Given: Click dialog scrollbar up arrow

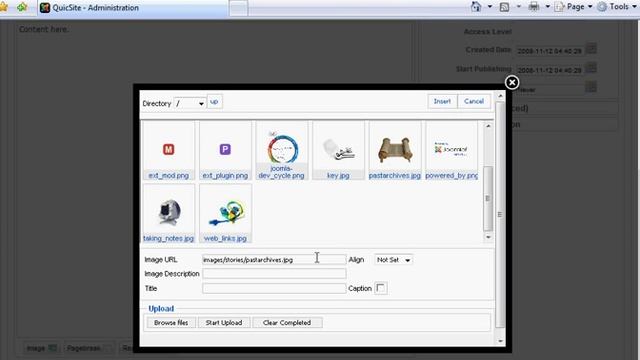Looking at the screenshot, I should click(x=500, y=96).
